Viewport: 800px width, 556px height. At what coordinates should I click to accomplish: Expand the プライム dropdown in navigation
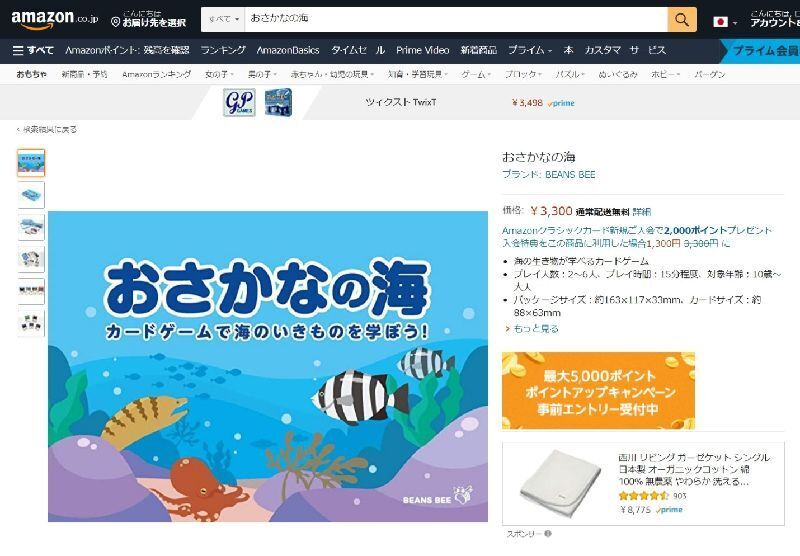530,50
